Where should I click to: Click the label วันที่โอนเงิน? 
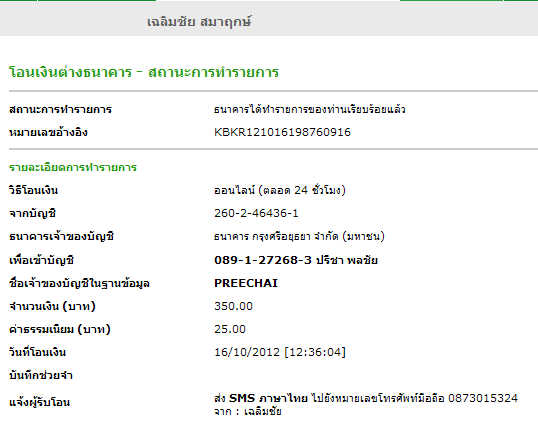click(37, 352)
